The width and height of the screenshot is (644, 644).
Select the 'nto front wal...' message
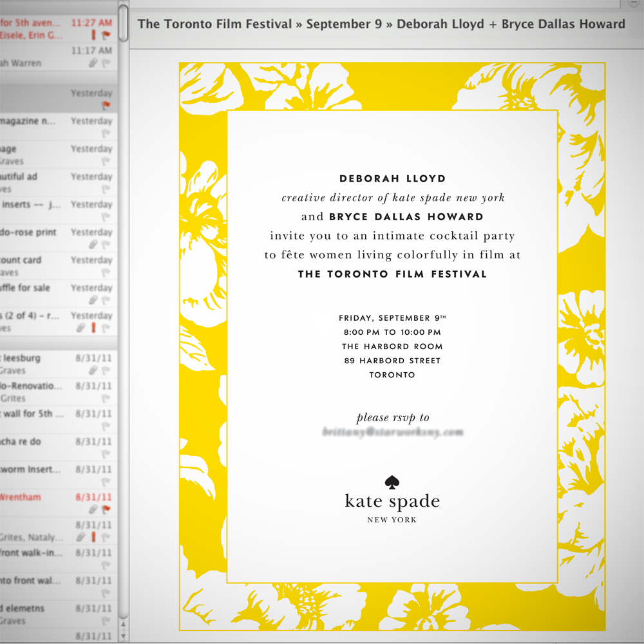[59, 587]
